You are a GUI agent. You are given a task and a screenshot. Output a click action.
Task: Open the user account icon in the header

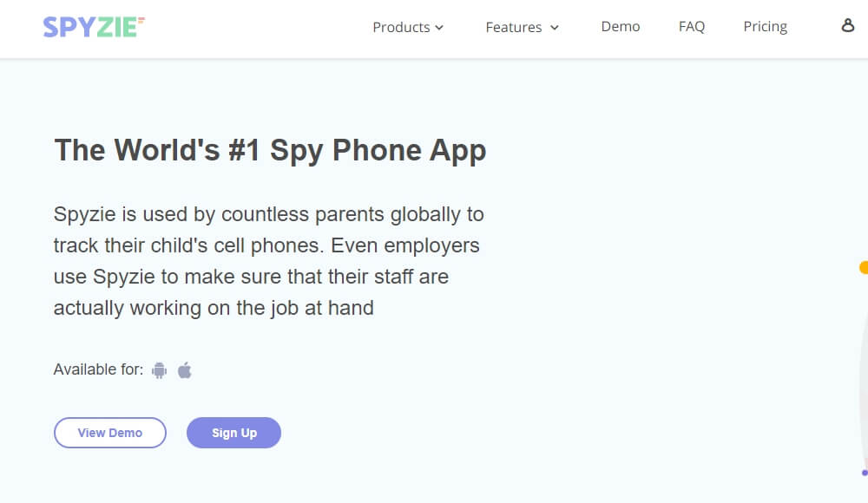coord(847,26)
